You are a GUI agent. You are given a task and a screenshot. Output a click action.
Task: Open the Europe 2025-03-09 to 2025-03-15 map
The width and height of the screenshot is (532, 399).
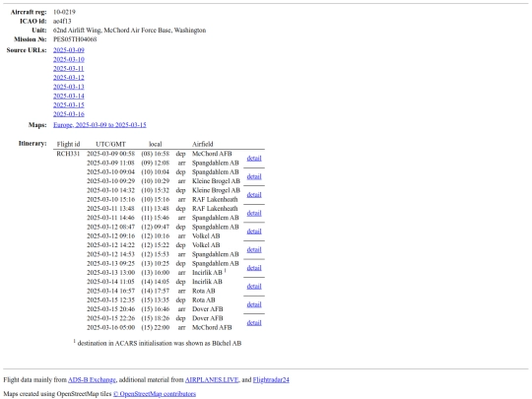100,125
